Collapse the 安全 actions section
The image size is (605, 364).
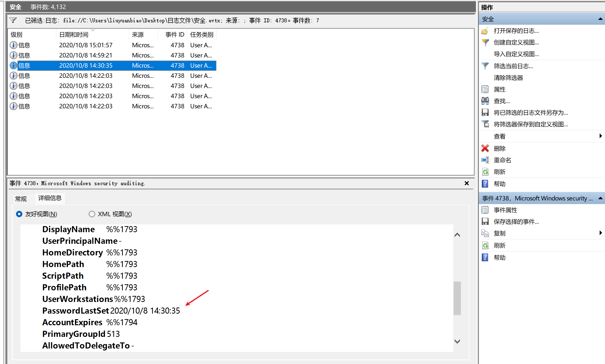point(600,19)
